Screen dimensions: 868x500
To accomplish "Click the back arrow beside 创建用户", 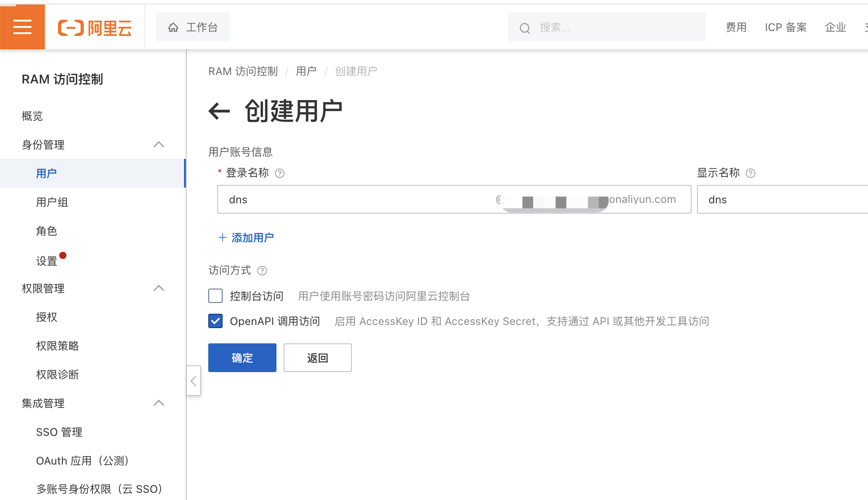I will tap(219, 111).
